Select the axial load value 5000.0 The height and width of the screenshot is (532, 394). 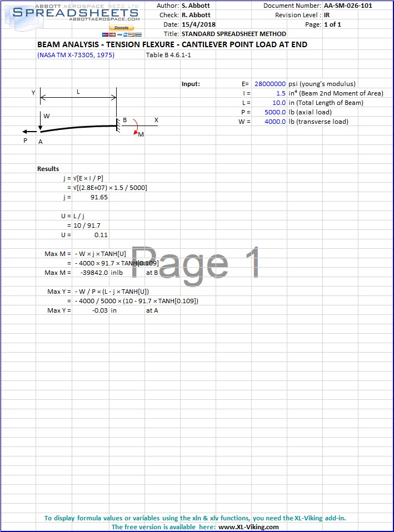tap(275, 112)
